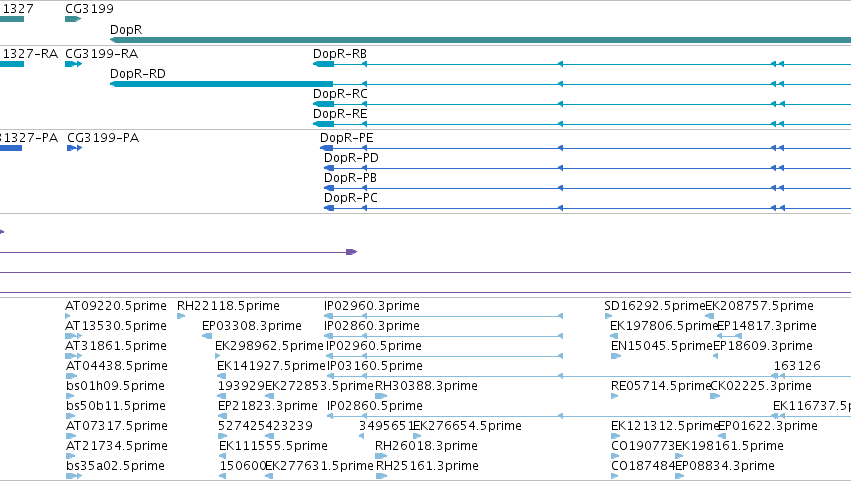Select the EK197806.5prime EST label

point(664,326)
